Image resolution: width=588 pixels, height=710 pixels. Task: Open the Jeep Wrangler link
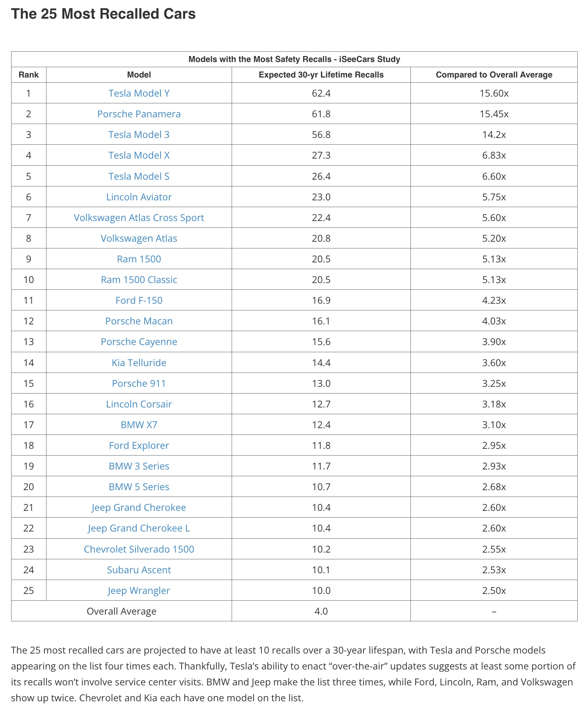coord(139,590)
